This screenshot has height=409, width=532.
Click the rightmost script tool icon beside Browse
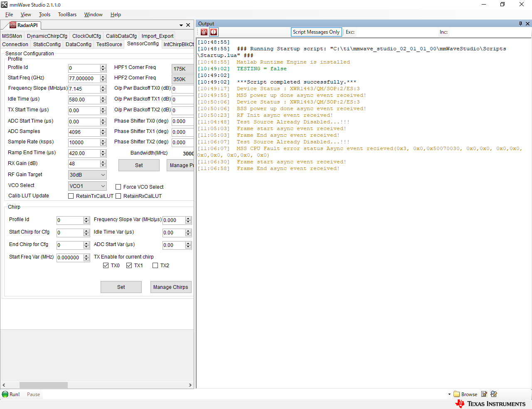pos(494,394)
